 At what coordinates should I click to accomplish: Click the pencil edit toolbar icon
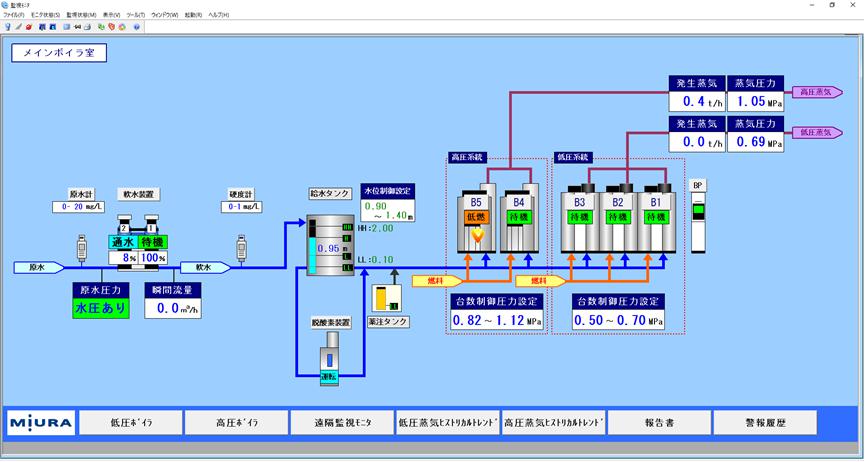[18, 26]
